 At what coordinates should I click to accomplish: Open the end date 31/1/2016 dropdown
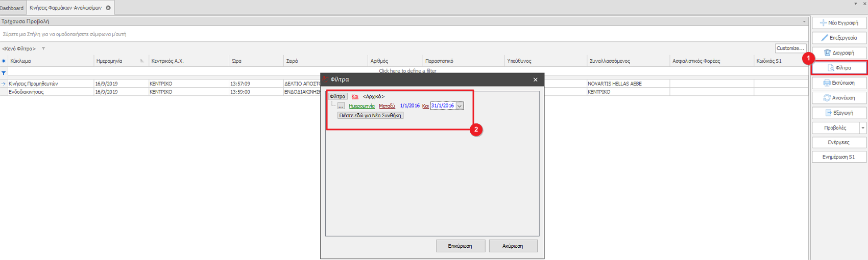coord(460,106)
